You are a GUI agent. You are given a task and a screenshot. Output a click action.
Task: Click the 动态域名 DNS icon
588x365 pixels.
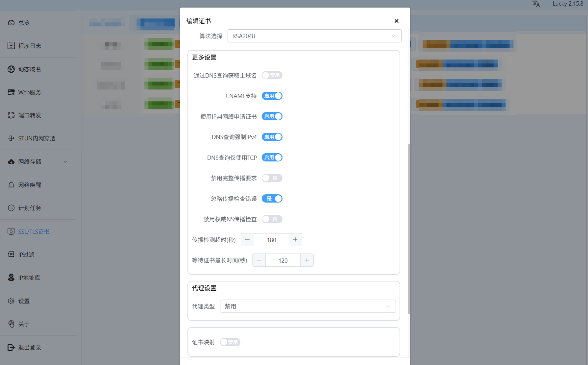[11, 69]
